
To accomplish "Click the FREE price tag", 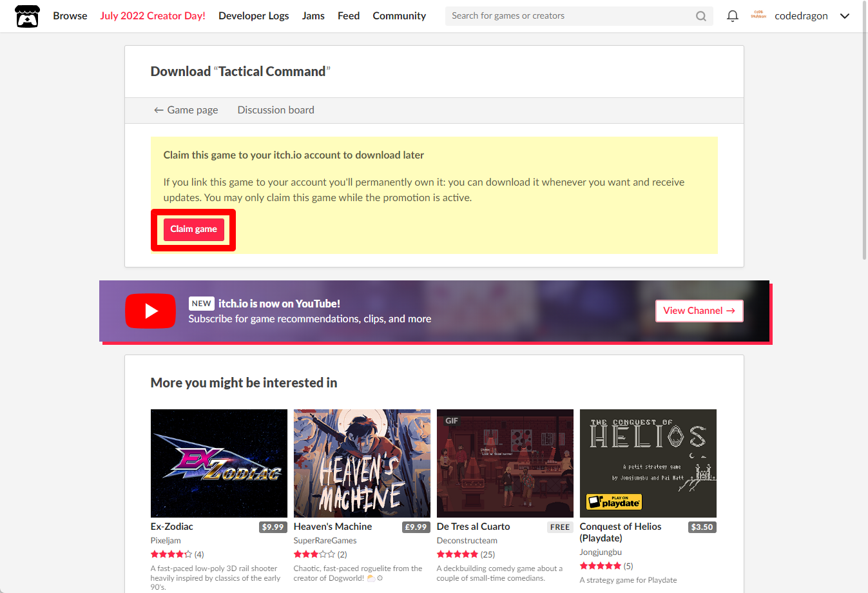I will [x=560, y=527].
